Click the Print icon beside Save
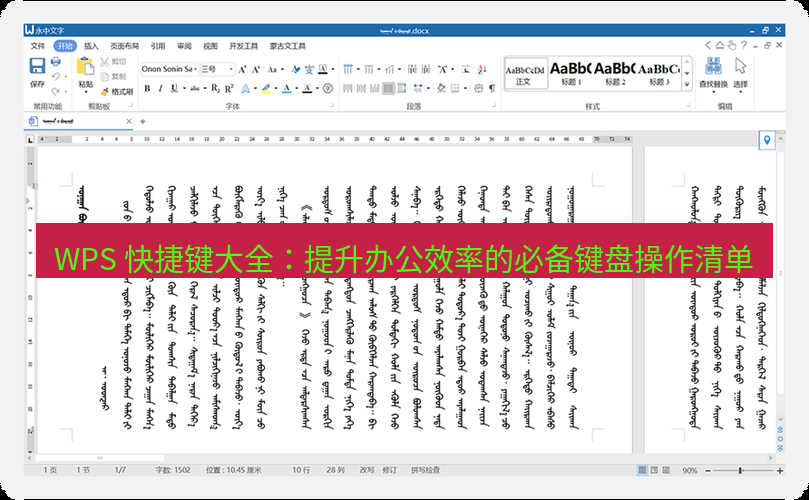 56,62
